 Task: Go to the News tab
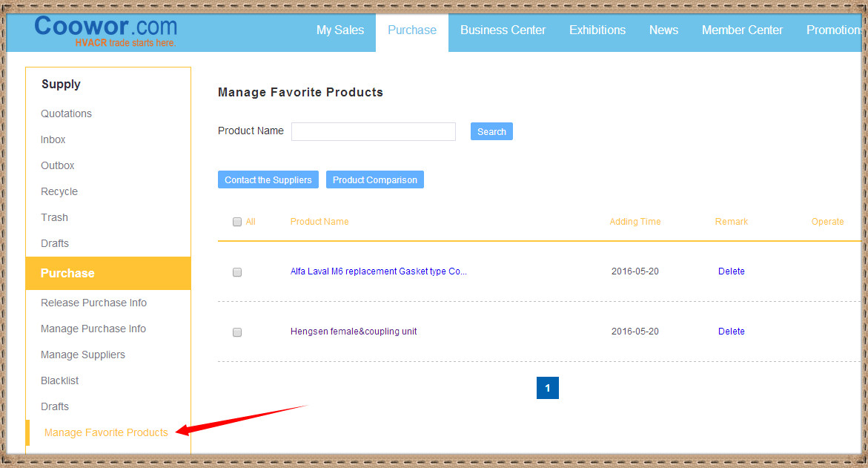pyautogui.click(x=663, y=30)
